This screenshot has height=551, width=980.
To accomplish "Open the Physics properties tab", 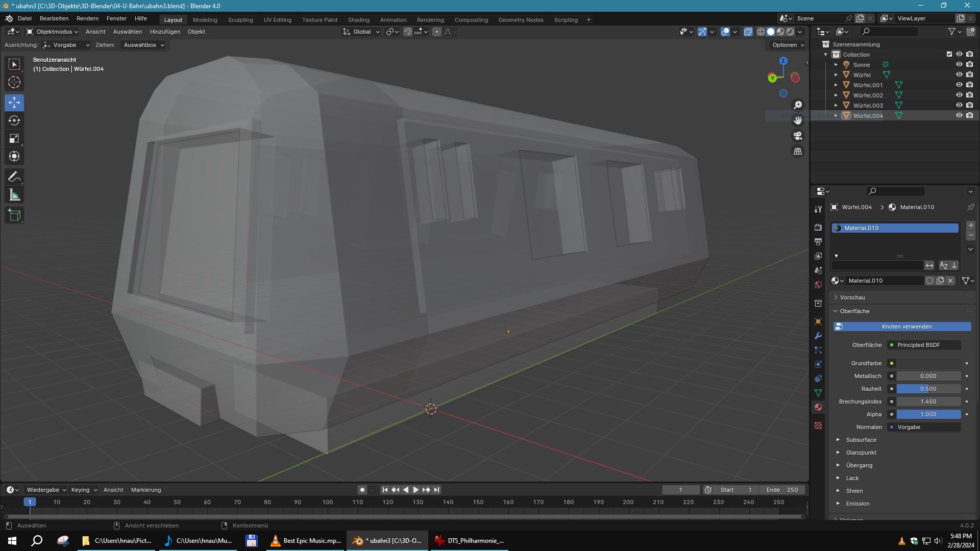I will (818, 364).
